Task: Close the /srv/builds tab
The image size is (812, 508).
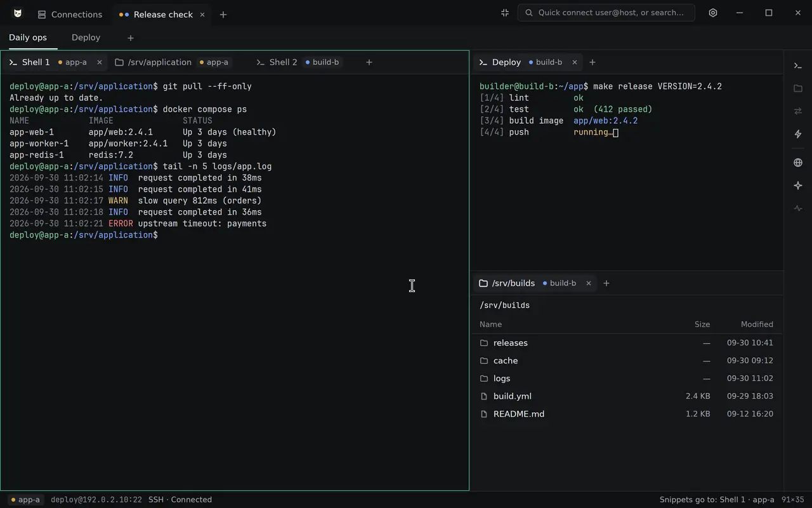Action: pyautogui.click(x=589, y=283)
